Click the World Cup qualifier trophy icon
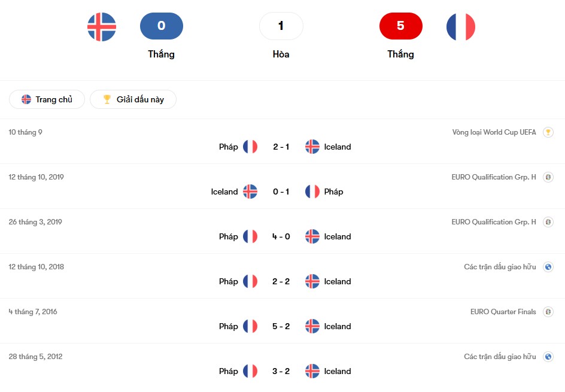 tap(548, 132)
